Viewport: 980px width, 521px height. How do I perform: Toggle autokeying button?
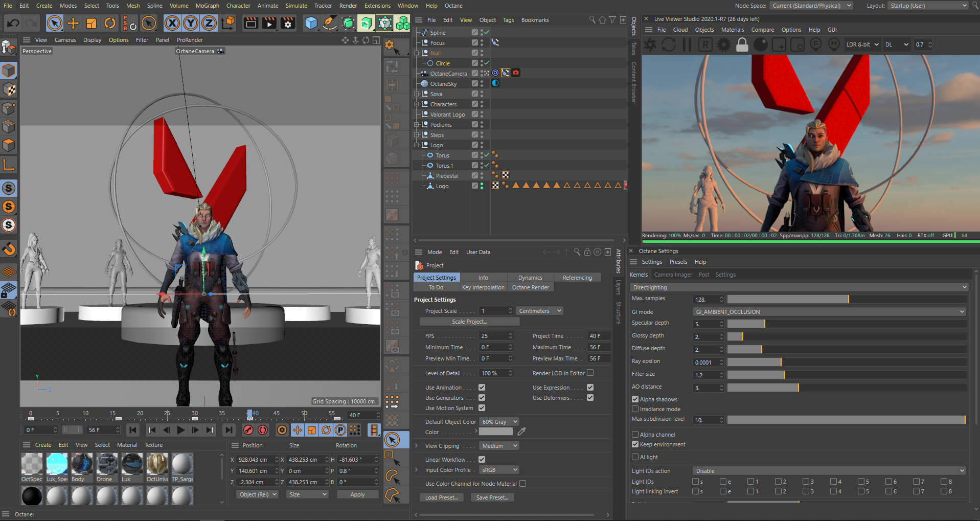tap(263, 430)
